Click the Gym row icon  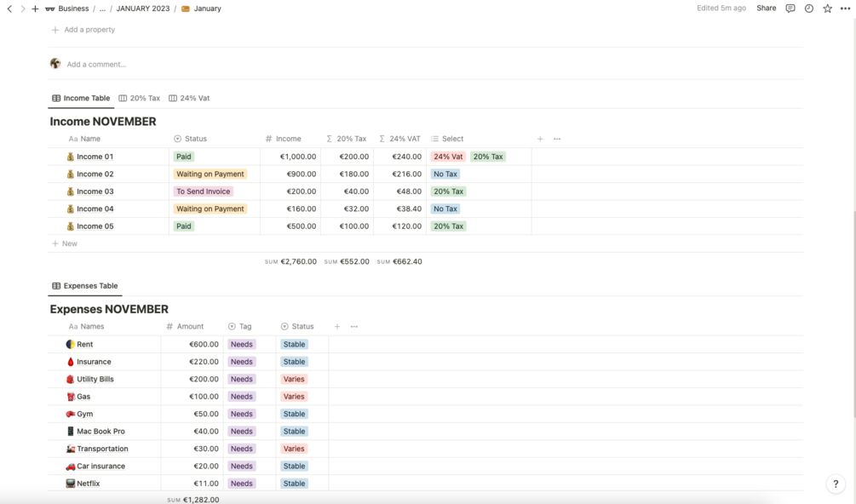(x=71, y=414)
